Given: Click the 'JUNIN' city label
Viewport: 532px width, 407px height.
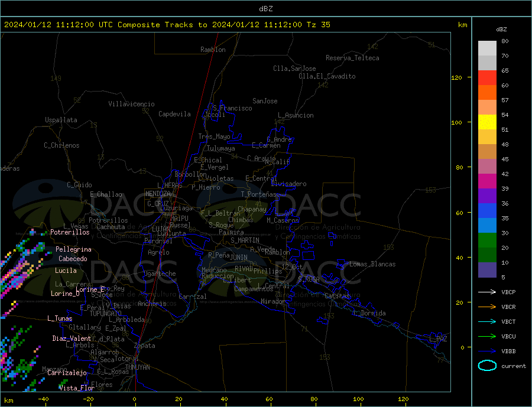Looking at the screenshot, I should 239,258.
